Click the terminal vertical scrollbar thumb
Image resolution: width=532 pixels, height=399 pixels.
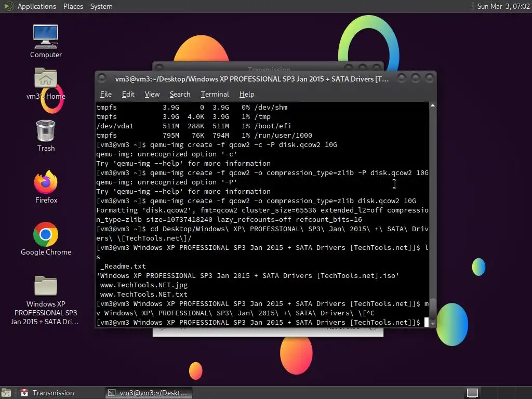pyautogui.click(x=433, y=309)
